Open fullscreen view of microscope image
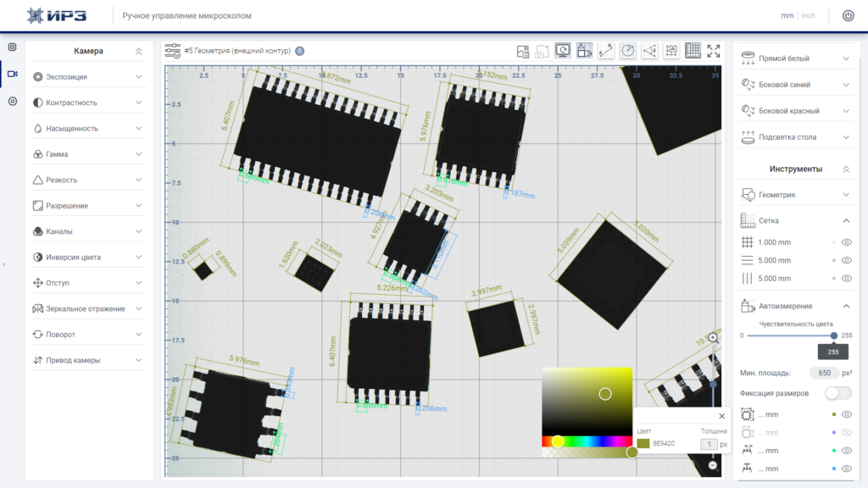 [714, 51]
